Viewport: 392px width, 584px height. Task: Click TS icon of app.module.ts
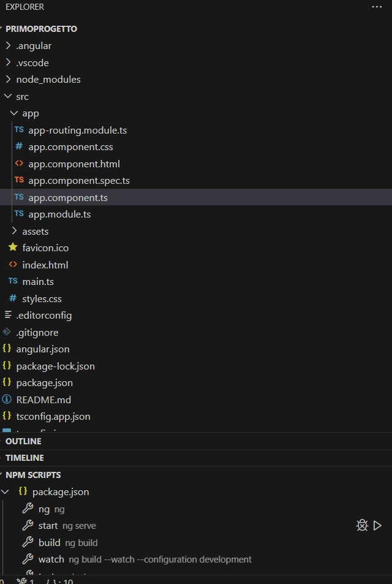(x=19, y=214)
